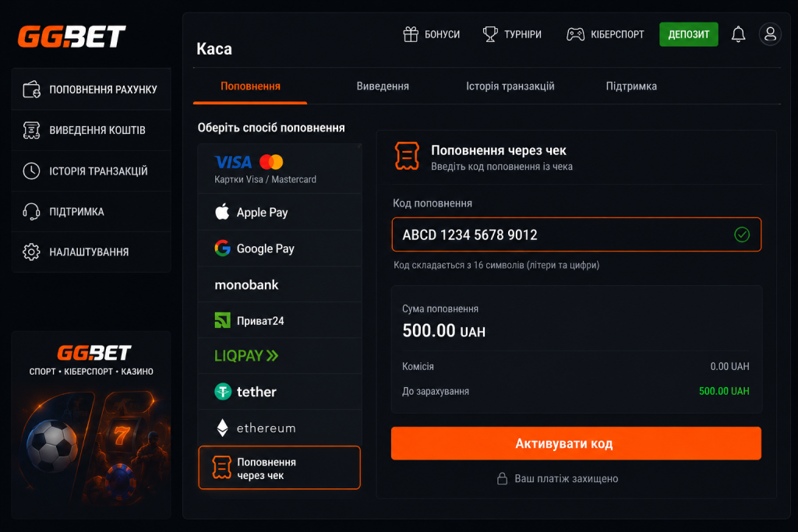Click the lock icon beside Ваш платіж захищено
798x532 pixels.
coord(503,478)
